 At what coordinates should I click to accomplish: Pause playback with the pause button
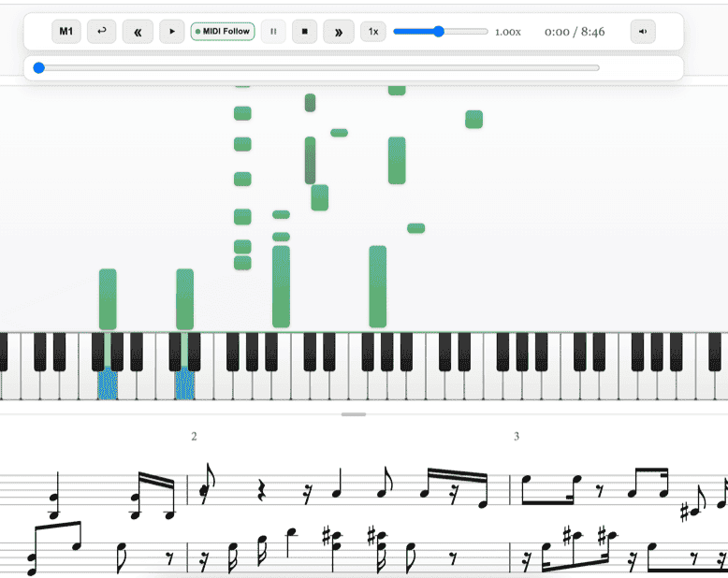pyautogui.click(x=273, y=32)
